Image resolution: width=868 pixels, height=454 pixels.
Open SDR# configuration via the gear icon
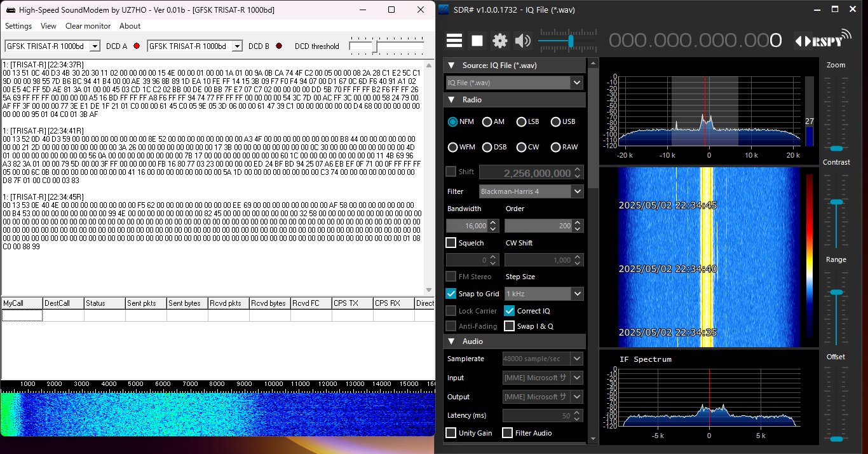pos(500,41)
